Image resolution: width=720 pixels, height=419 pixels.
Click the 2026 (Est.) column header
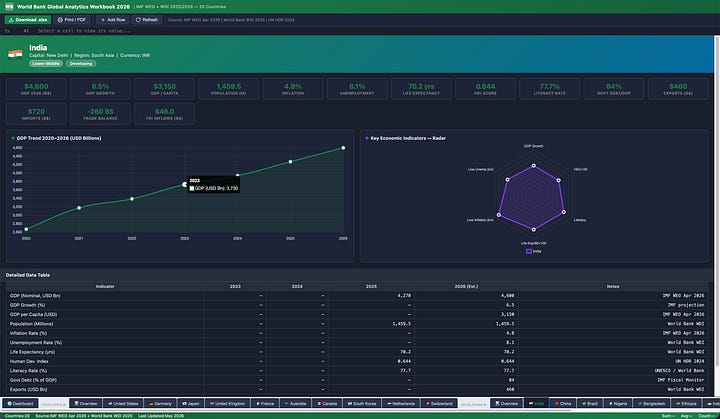tap(466, 286)
